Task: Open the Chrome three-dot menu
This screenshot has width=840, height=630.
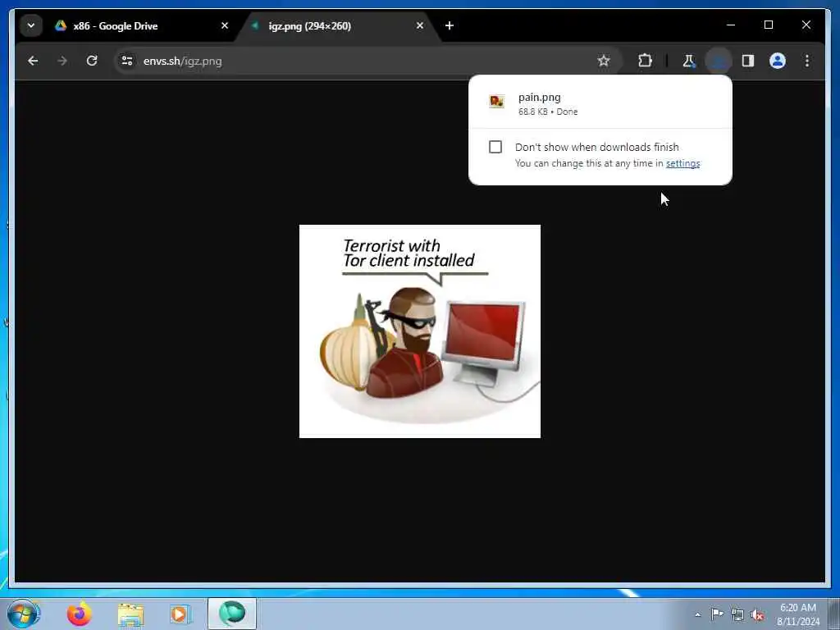Action: click(807, 61)
